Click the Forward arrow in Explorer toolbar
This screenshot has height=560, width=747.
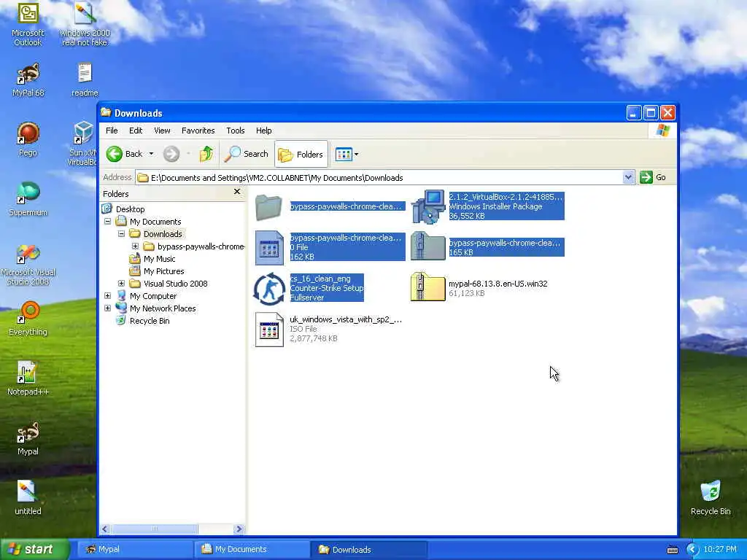(171, 154)
